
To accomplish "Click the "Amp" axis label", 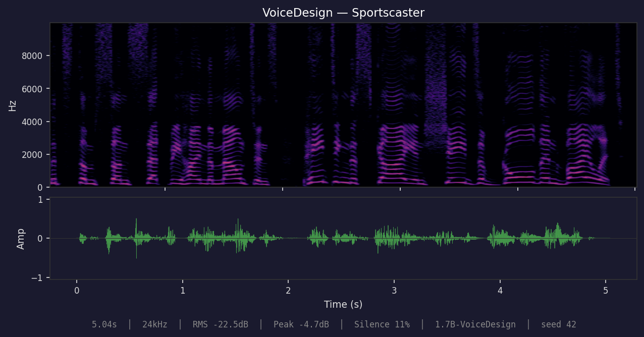I will tap(21, 239).
